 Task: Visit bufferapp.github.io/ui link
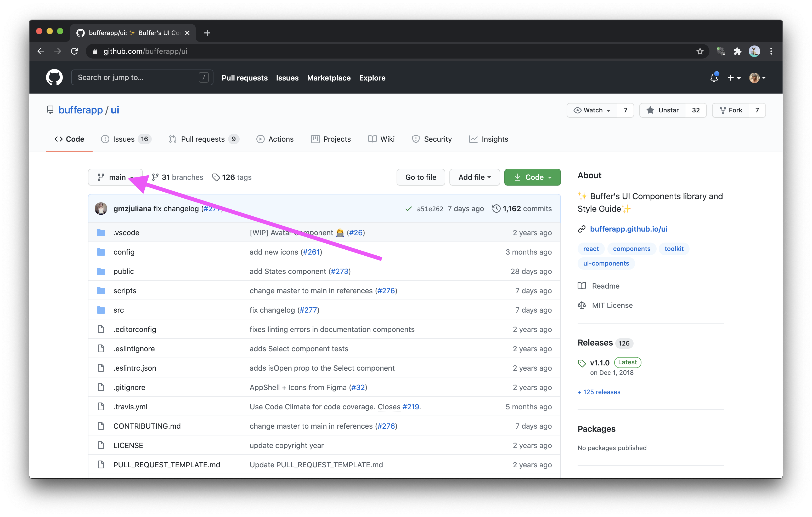click(629, 229)
